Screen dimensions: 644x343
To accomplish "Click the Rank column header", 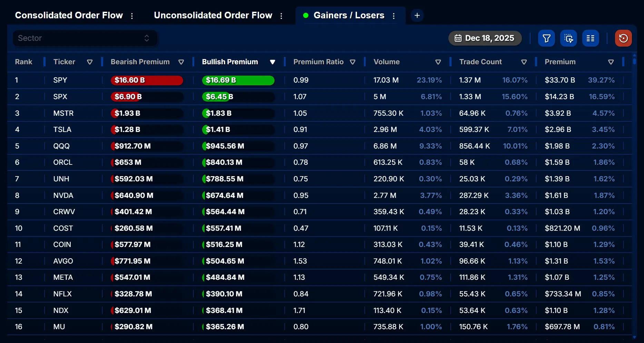I will pos(23,62).
